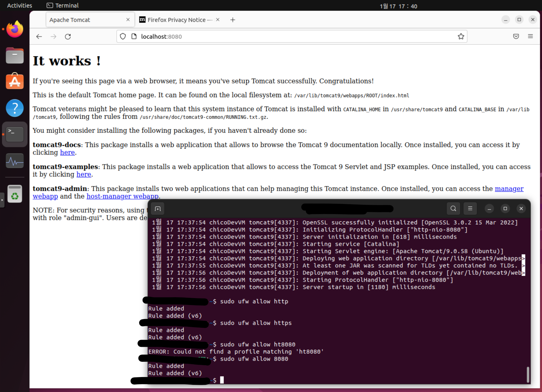Screen dimensions: 542x392
Task: Close the Firefox Privacy Notice tab
Action: (218, 19)
